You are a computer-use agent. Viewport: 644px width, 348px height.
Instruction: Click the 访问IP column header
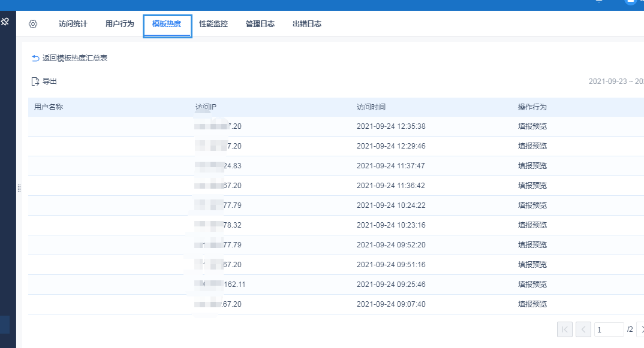tap(206, 107)
